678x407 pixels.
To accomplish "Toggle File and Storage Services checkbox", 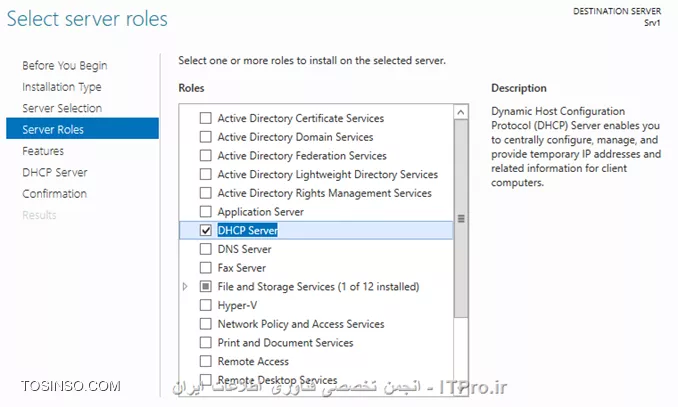I will [x=206, y=286].
